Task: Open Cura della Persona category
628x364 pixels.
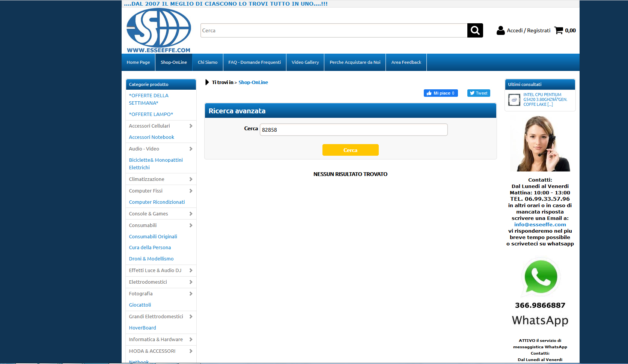Action: coord(150,248)
